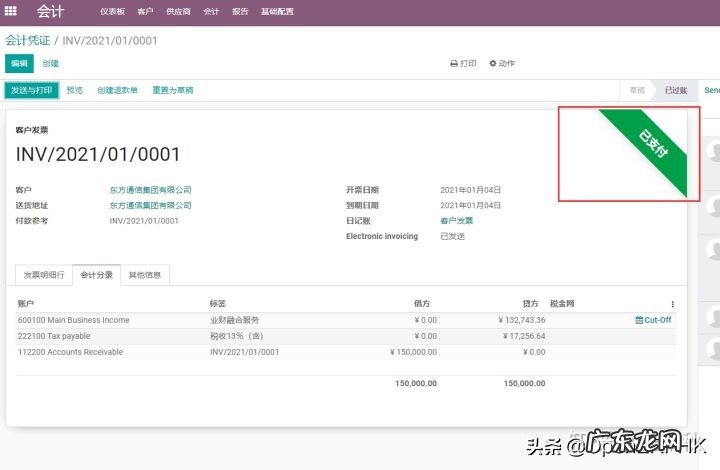
Task: Open the 会计 menu item in navbar
Action: pyautogui.click(x=211, y=11)
